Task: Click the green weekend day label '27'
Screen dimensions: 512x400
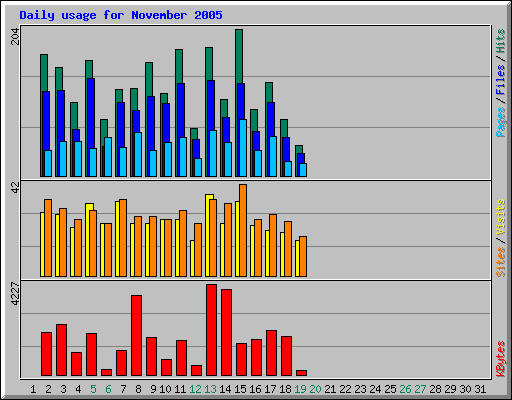Action: [x=420, y=389]
